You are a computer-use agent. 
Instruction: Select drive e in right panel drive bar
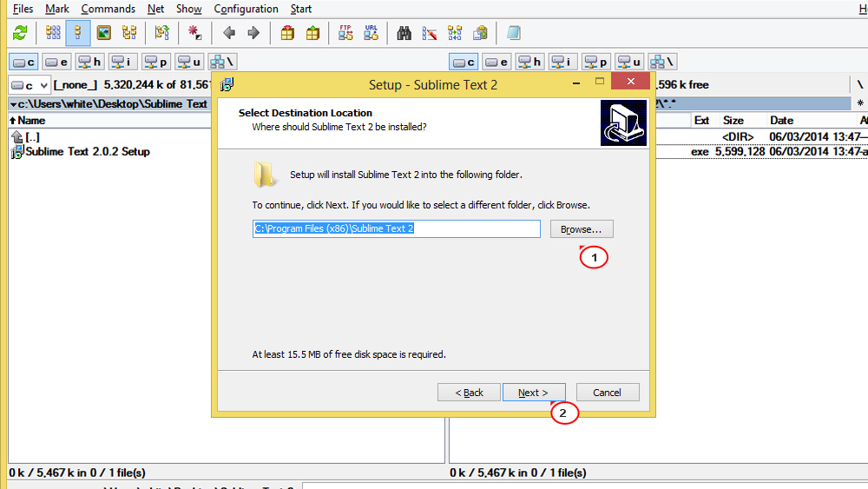point(496,62)
